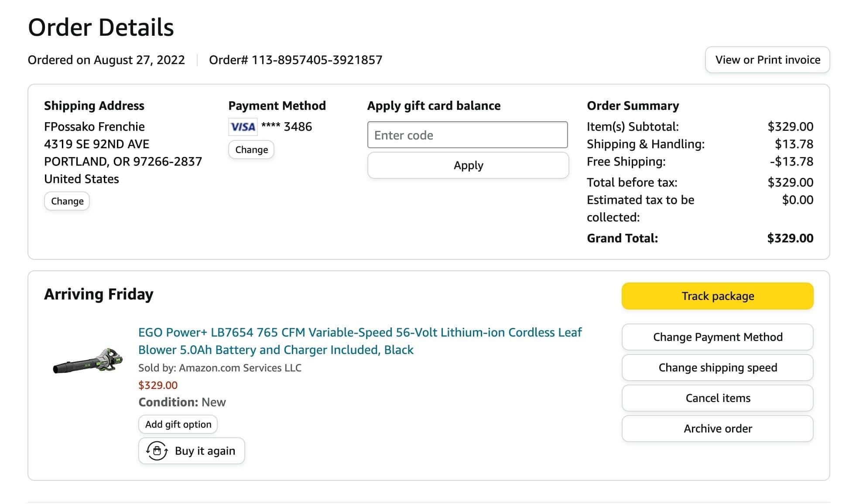
Task: Click the Shipping & Handling $13.78 value
Action: [794, 144]
